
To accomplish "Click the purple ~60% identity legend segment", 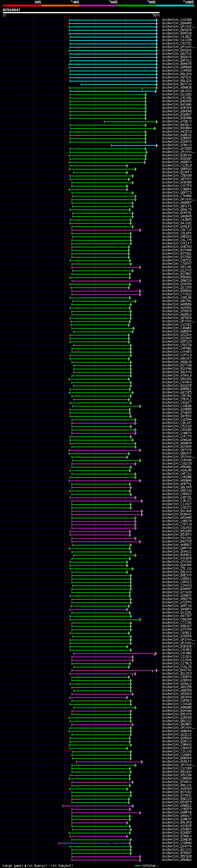I will pyautogui.click(x=98, y=6).
